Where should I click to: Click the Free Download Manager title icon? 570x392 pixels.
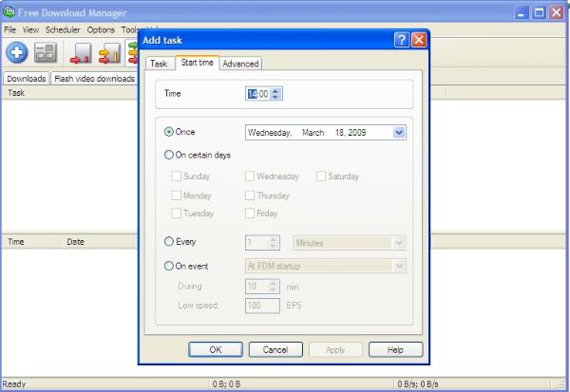coord(9,12)
